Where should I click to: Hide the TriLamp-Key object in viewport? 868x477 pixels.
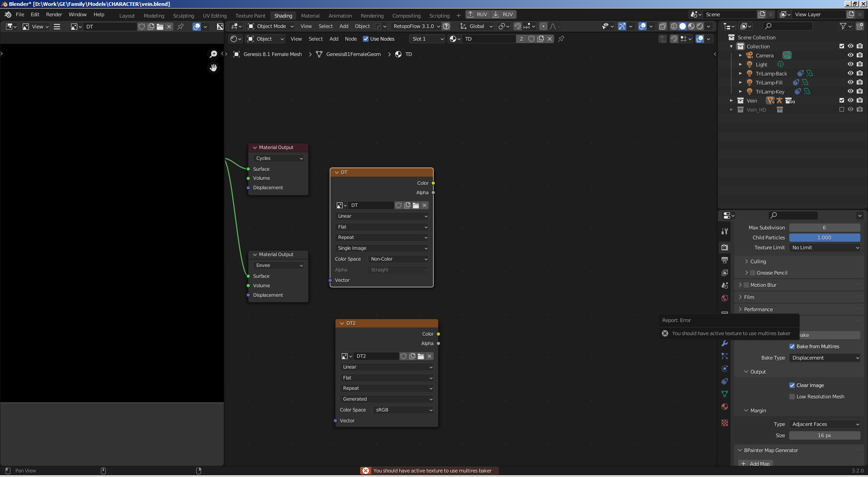pyautogui.click(x=850, y=91)
